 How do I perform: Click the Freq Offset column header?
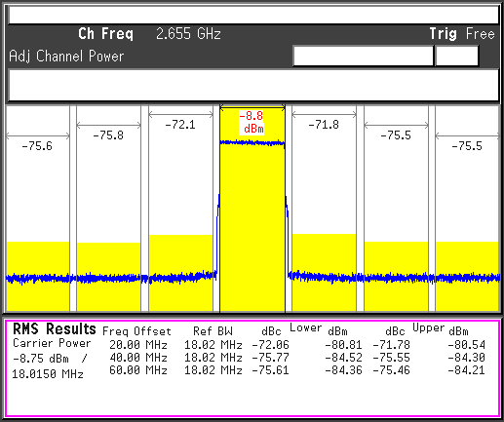pyautogui.click(x=136, y=331)
